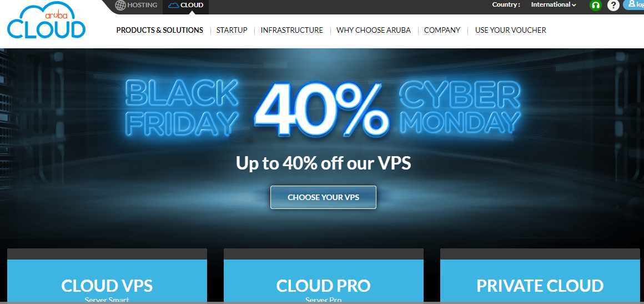Open the Cloud VPS card
This screenshot has height=304, width=644.
(107, 275)
